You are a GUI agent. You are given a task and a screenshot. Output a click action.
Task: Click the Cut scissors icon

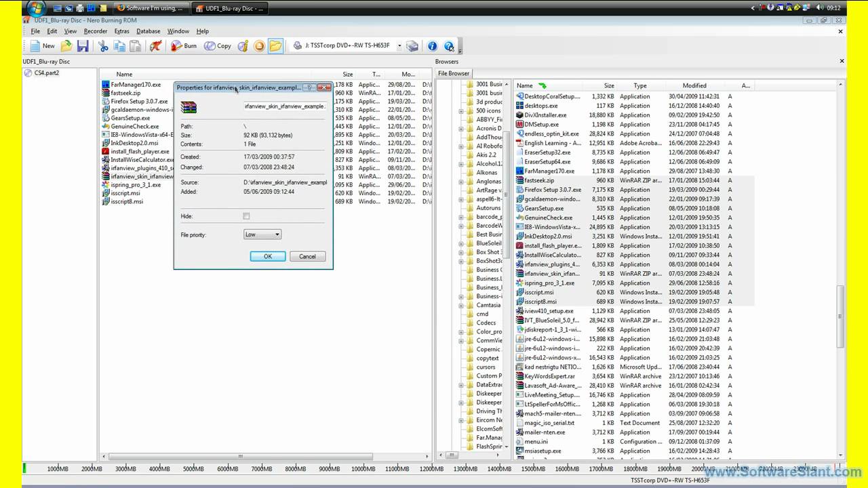103,46
